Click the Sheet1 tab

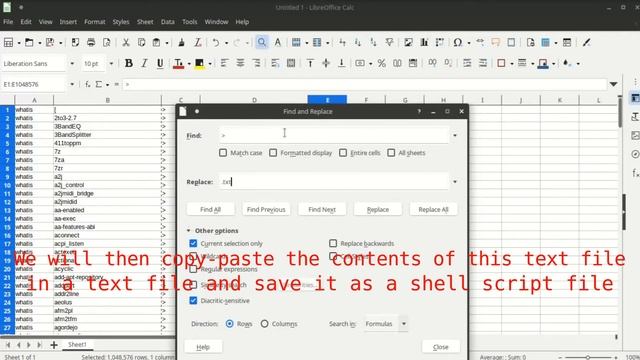77,344
